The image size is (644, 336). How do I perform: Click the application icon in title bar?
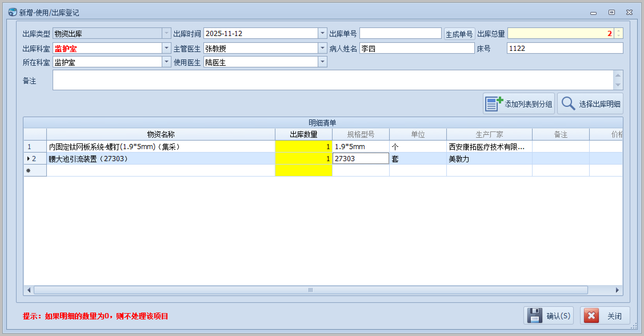point(12,12)
